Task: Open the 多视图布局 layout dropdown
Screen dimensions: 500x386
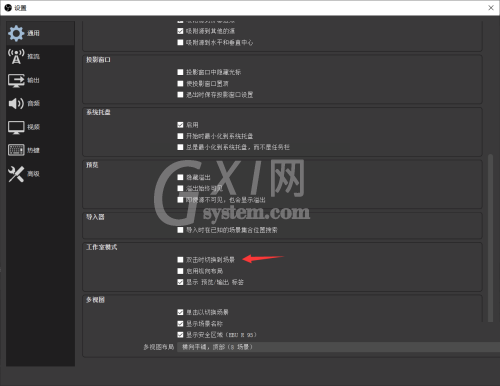Action: tap(338, 347)
